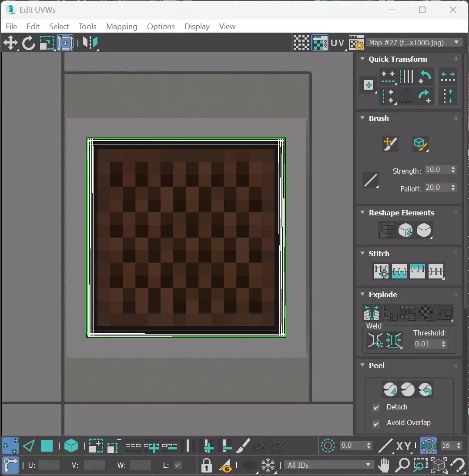Open the Select menu
Viewport: 469px width, 476px height.
click(59, 27)
